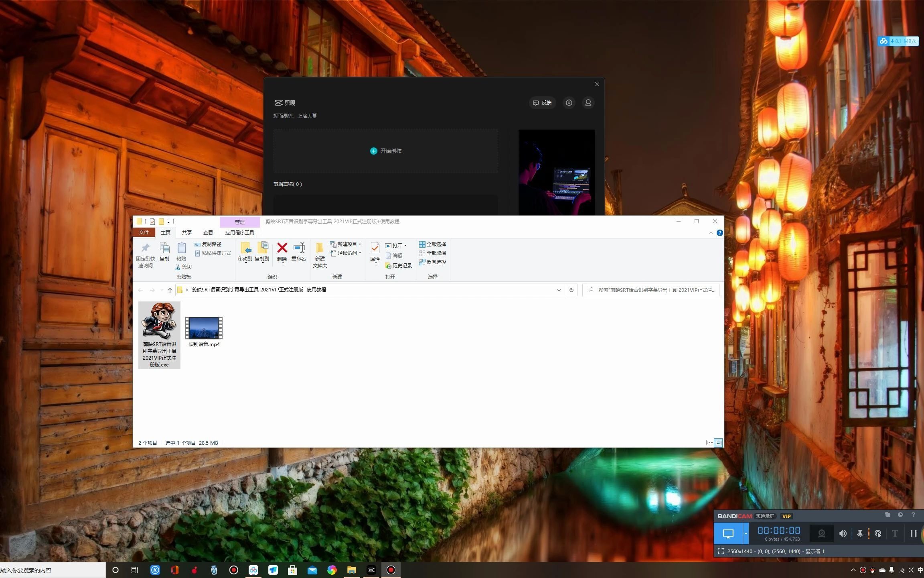The width and height of the screenshot is (924, 578).
Task: Open 剪映 settings hexagon icon
Action: 569,103
